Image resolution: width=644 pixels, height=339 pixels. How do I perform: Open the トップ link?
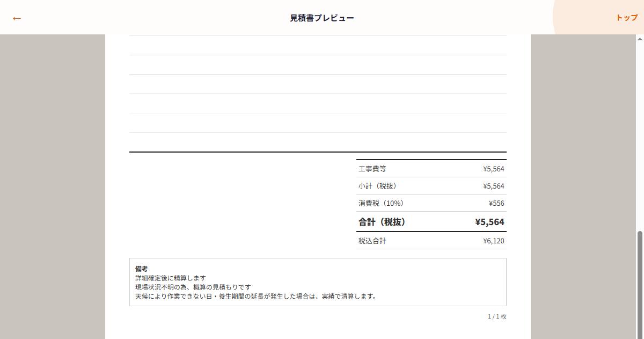click(x=627, y=18)
